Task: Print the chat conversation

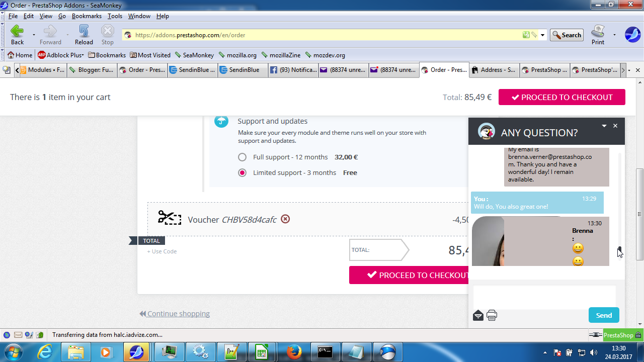Action: [492, 315]
